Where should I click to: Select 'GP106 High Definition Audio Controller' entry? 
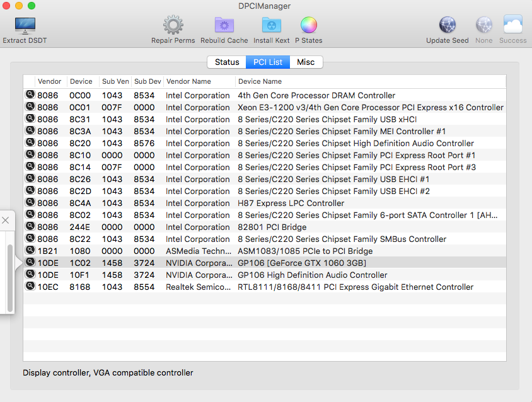(312, 275)
